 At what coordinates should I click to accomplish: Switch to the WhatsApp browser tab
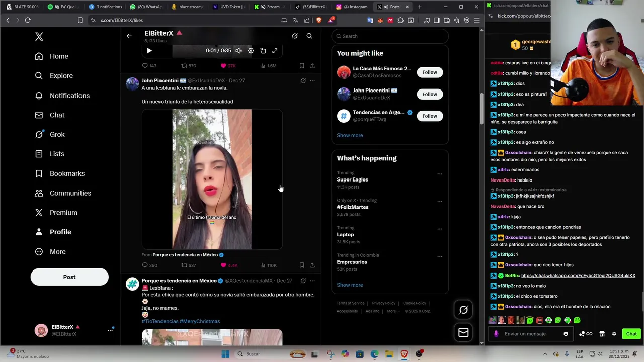coord(145,7)
